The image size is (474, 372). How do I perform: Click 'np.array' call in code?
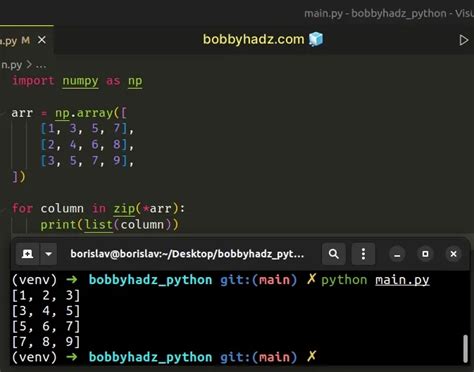[x=84, y=113]
